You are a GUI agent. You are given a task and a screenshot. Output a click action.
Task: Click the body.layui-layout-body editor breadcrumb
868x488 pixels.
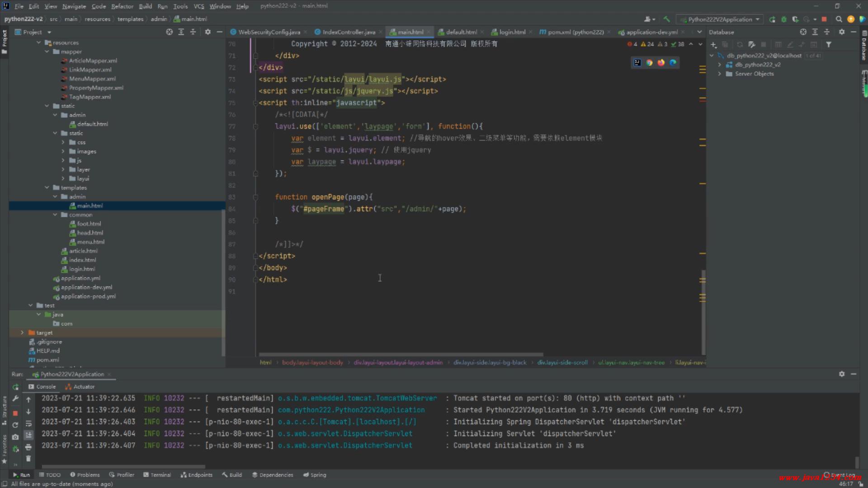312,362
